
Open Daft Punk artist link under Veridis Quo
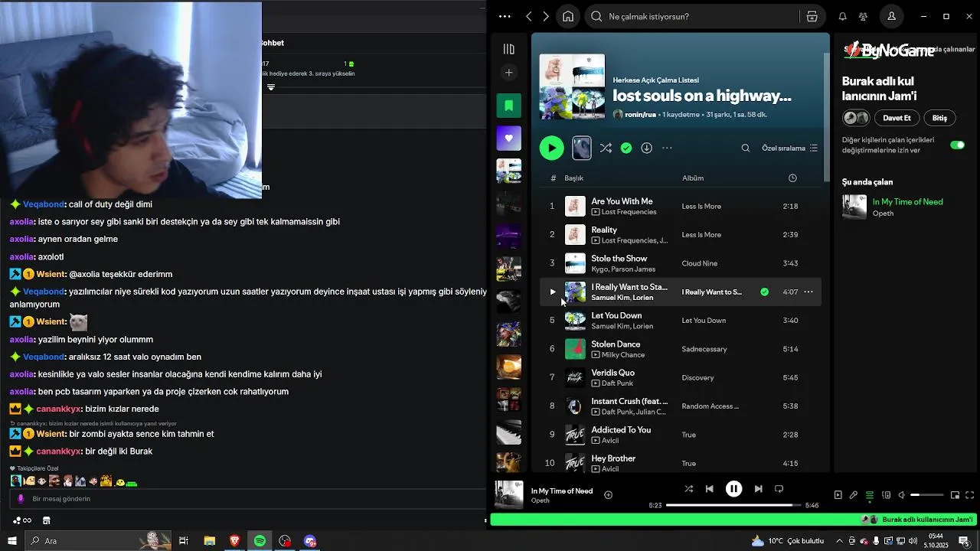coord(617,383)
